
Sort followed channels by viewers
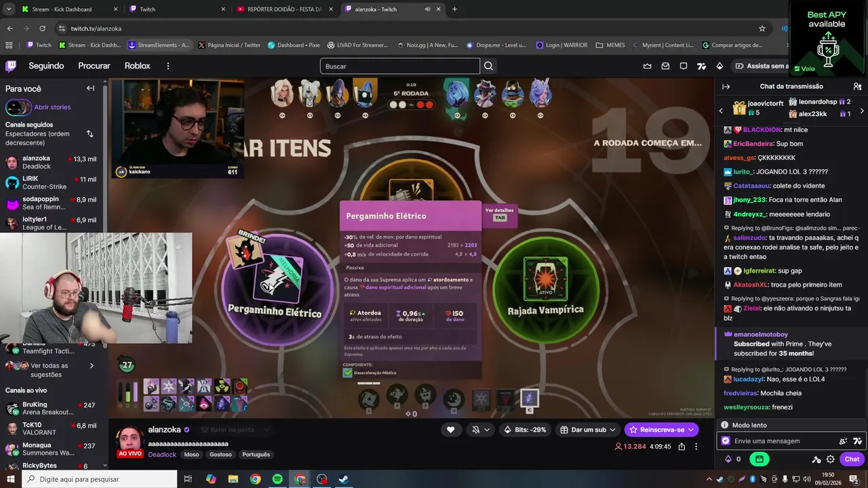tap(90, 134)
